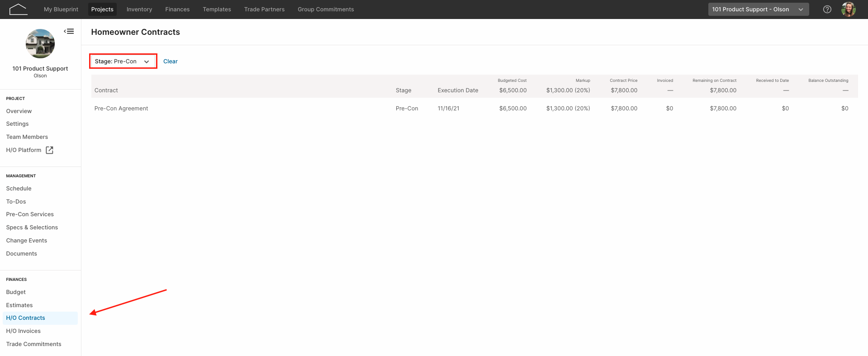This screenshot has width=868, height=356.
Task: Open the Stage: Pre-Con filter dropdown
Action: tap(123, 61)
